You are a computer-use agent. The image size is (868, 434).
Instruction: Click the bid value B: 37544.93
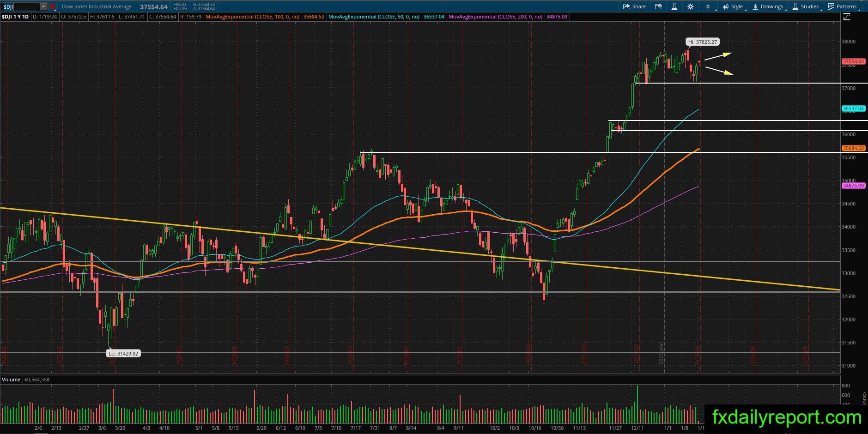pyautogui.click(x=204, y=5)
